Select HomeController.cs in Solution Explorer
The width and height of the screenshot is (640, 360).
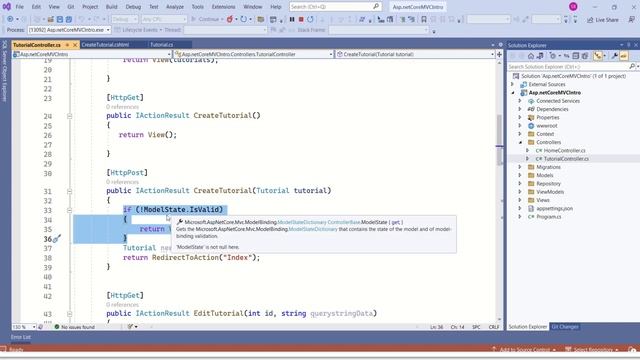pyautogui.click(x=564, y=151)
